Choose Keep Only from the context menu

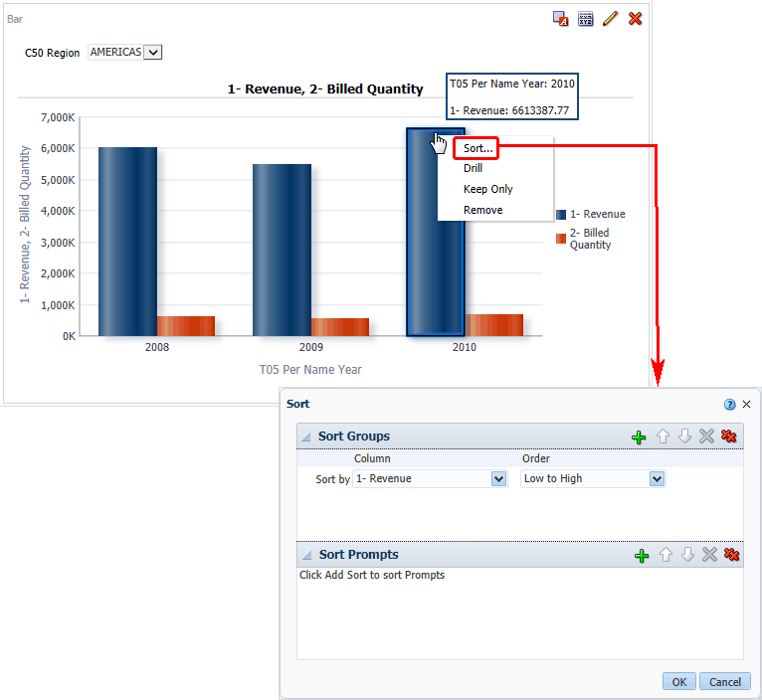(487, 189)
